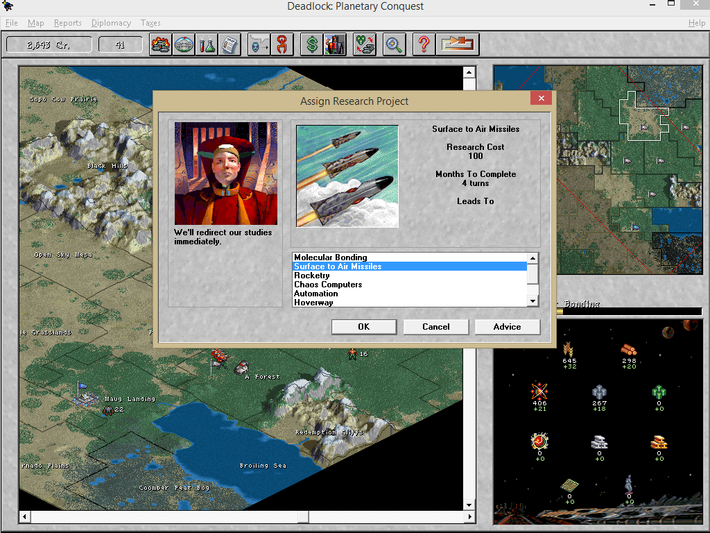
Task: Click main map vertical scroll up arrow
Action: point(469,72)
